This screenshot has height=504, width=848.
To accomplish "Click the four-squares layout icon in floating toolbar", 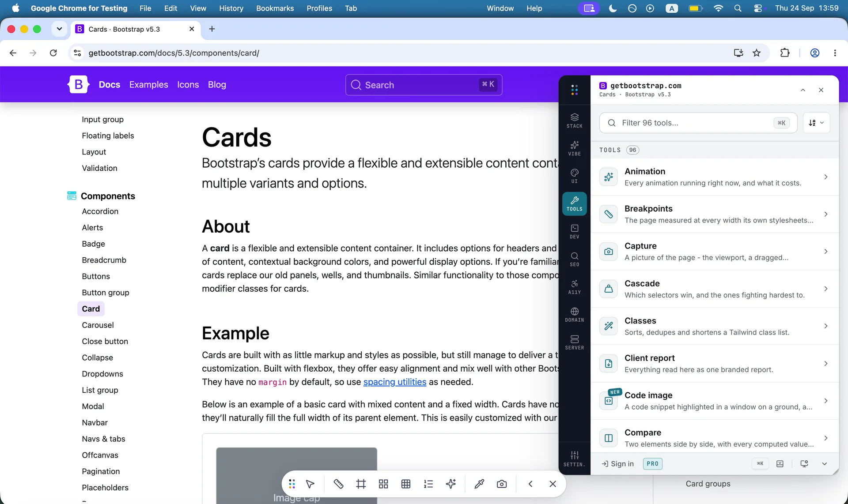I will click(383, 484).
